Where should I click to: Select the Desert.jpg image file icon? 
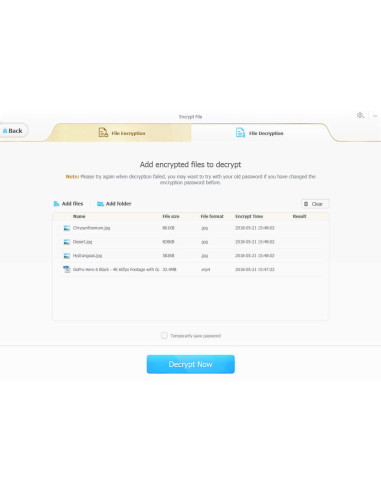(67, 242)
